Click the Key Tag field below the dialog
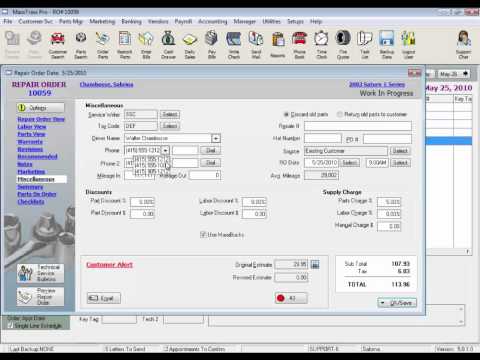This screenshot has height=360, width=480. tap(119, 319)
